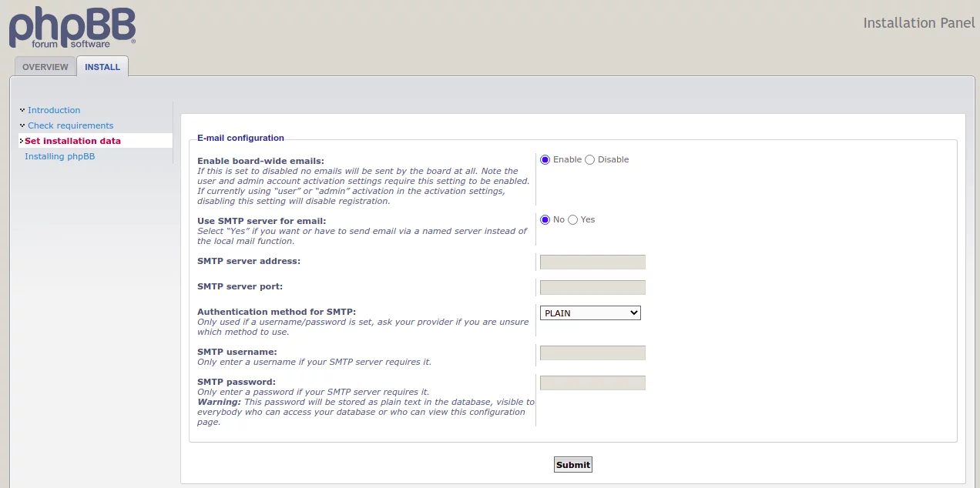
Task: Click the SMTP server address field
Action: (592, 262)
